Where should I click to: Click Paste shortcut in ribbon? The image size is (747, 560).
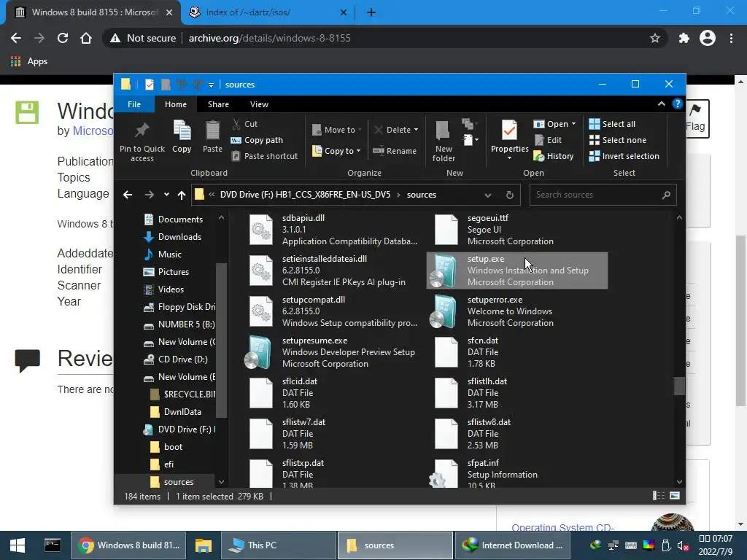(x=264, y=156)
